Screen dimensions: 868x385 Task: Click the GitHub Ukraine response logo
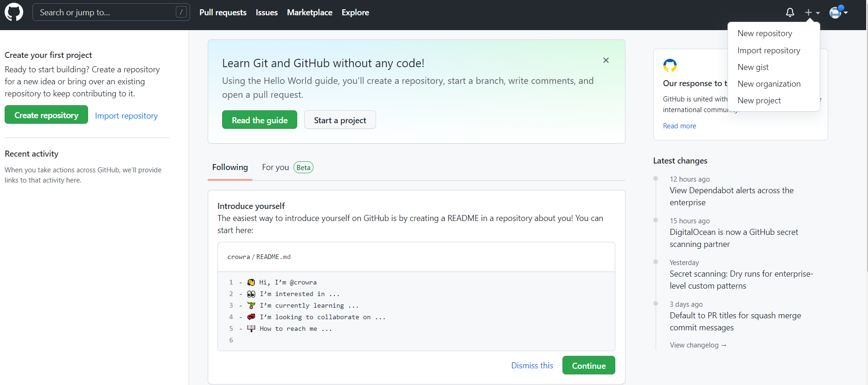click(670, 65)
